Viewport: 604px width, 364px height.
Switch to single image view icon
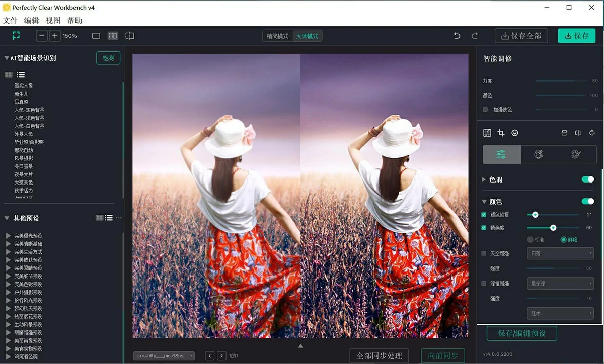(96, 36)
